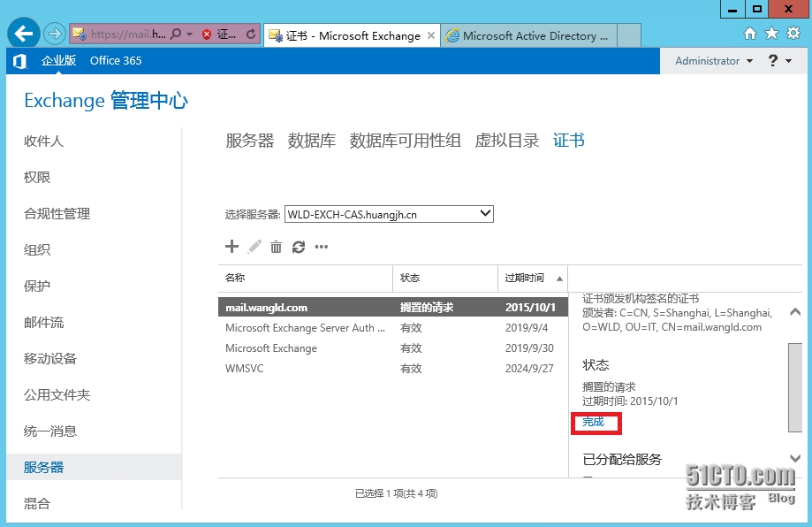This screenshot has height=527, width=812.
Task: Open 统一消息 in left navigation
Action: click(x=50, y=432)
